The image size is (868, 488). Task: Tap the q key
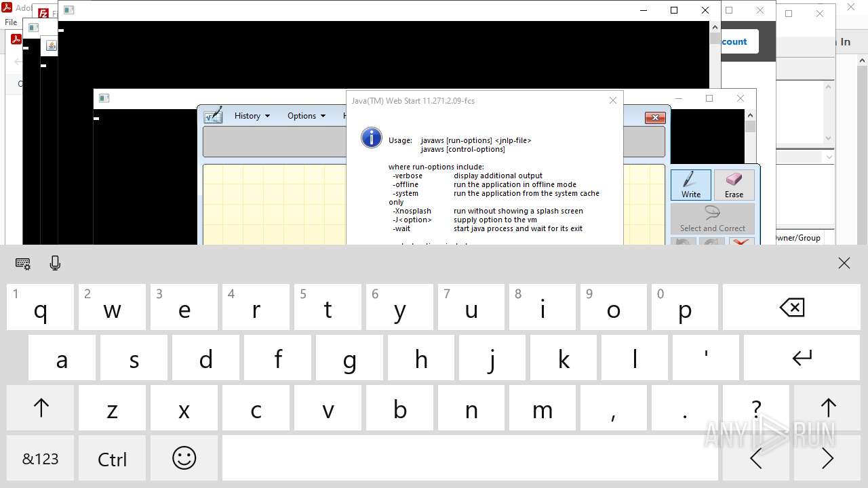(41, 307)
